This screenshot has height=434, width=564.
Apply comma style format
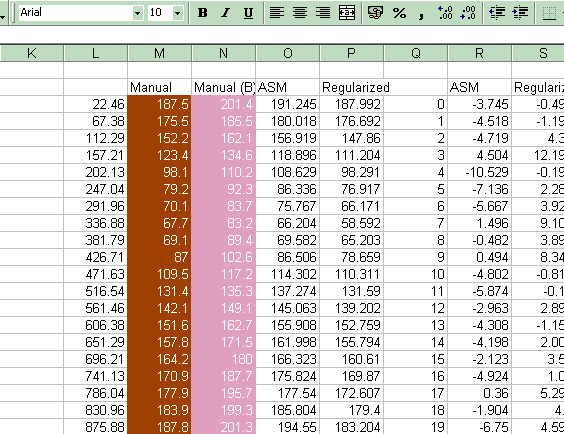click(x=422, y=13)
